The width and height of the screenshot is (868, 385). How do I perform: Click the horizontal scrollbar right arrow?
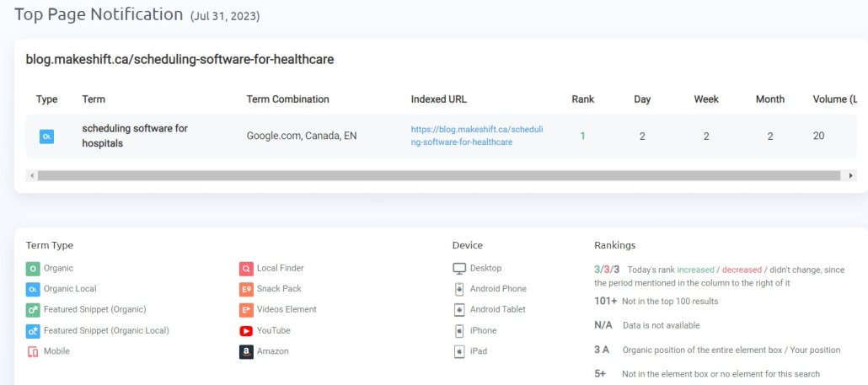coord(851,175)
